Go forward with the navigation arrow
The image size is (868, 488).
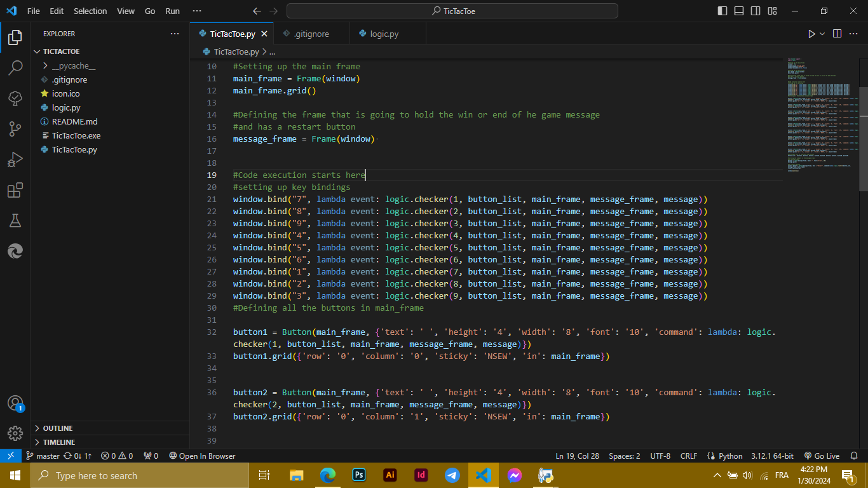point(274,11)
